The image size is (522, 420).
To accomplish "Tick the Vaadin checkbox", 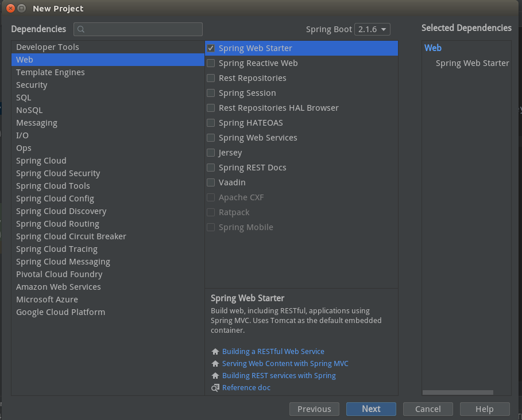I will pyautogui.click(x=211, y=182).
